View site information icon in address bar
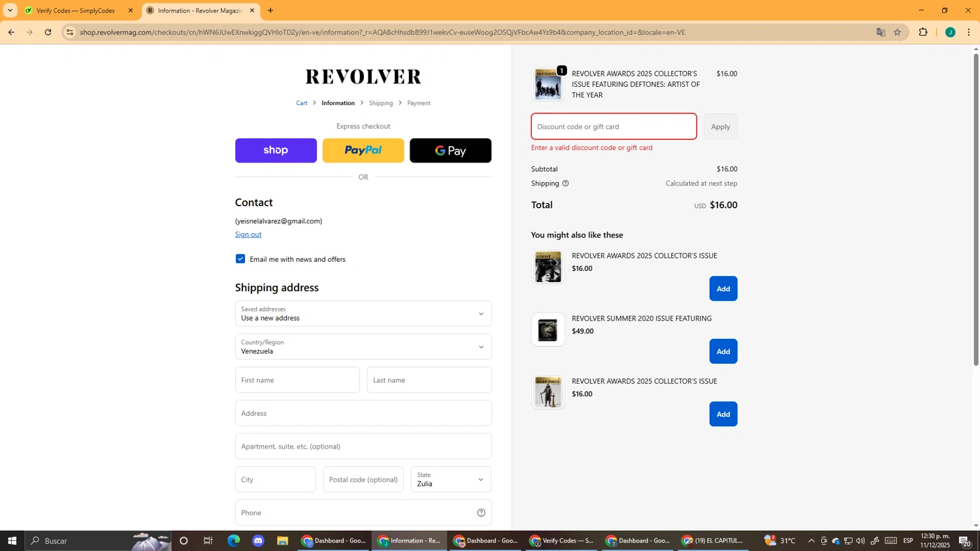980x551 pixels. click(70, 32)
